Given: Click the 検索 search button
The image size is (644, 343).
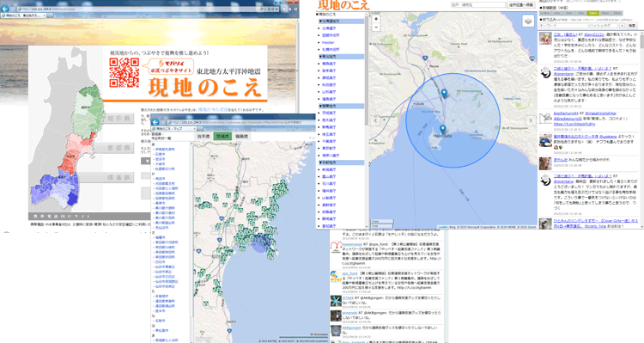Looking at the screenshot, I should [x=632, y=26].
